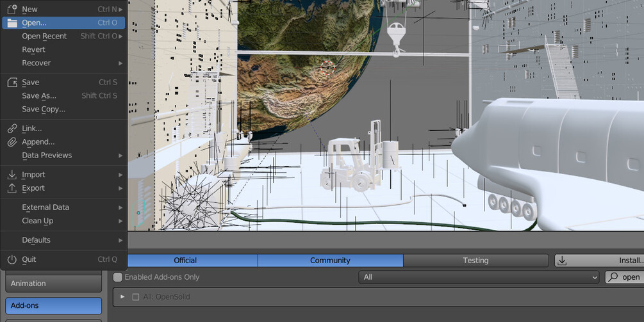Click the Export upload-arrow icon
The width and height of the screenshot is (644, 322).
coord(12,188)
